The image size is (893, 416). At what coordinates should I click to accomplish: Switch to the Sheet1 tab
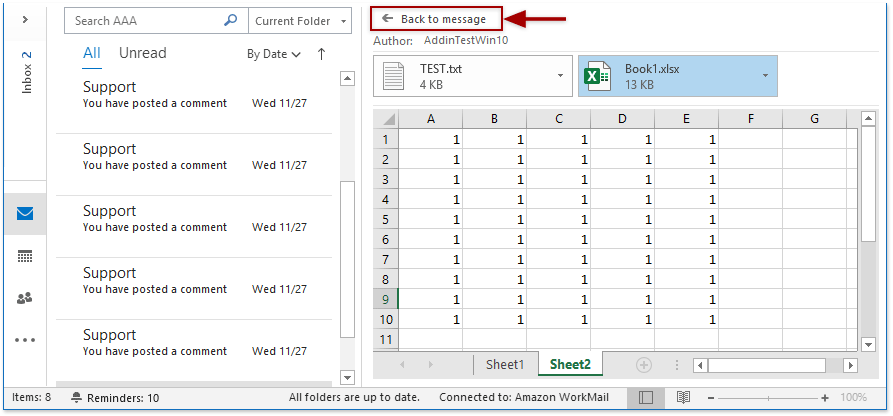(x=505, y=365)
